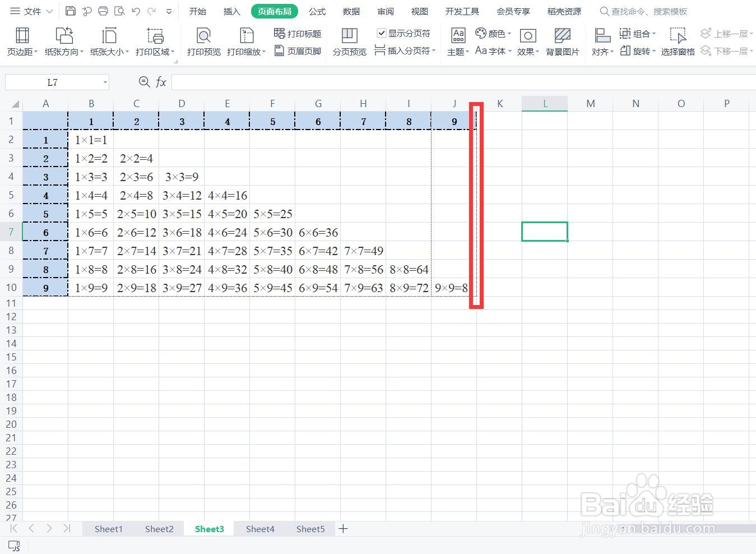
Task: Switch to Sheet2 tab
Action: (x=159, y=529)
